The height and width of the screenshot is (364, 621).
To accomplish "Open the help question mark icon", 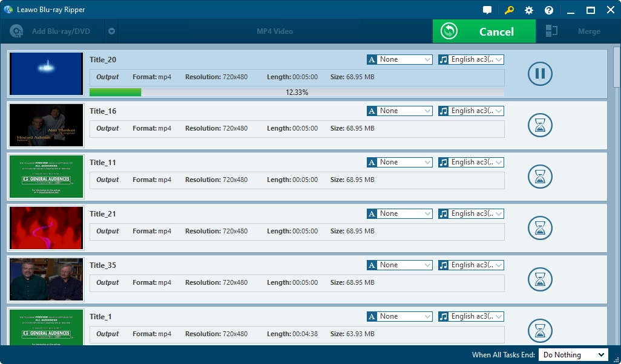I will 549,10.
